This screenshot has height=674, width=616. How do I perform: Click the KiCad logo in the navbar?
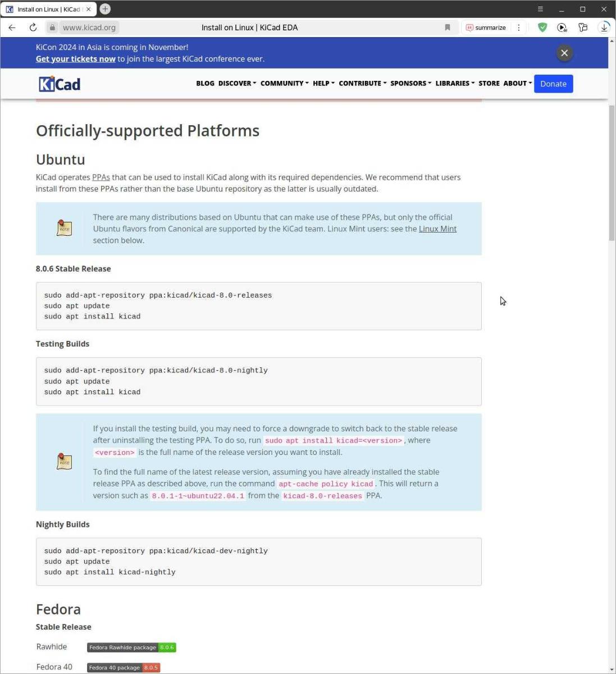[60, 84]
